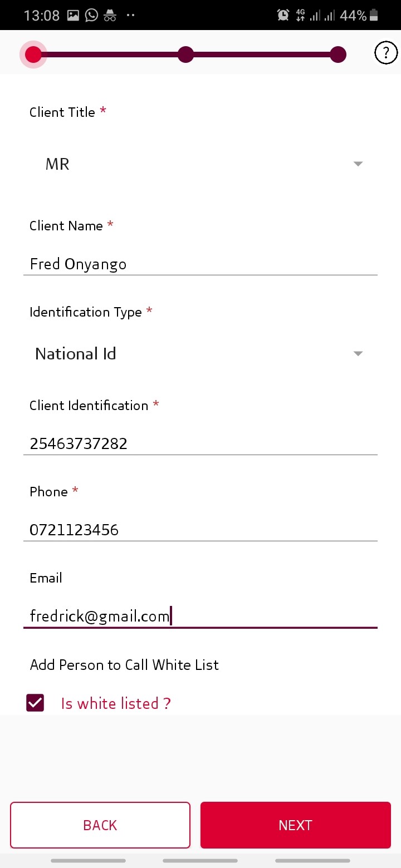Open the MR title selection
The image size is (401, 868).
[x=57, y=164]
